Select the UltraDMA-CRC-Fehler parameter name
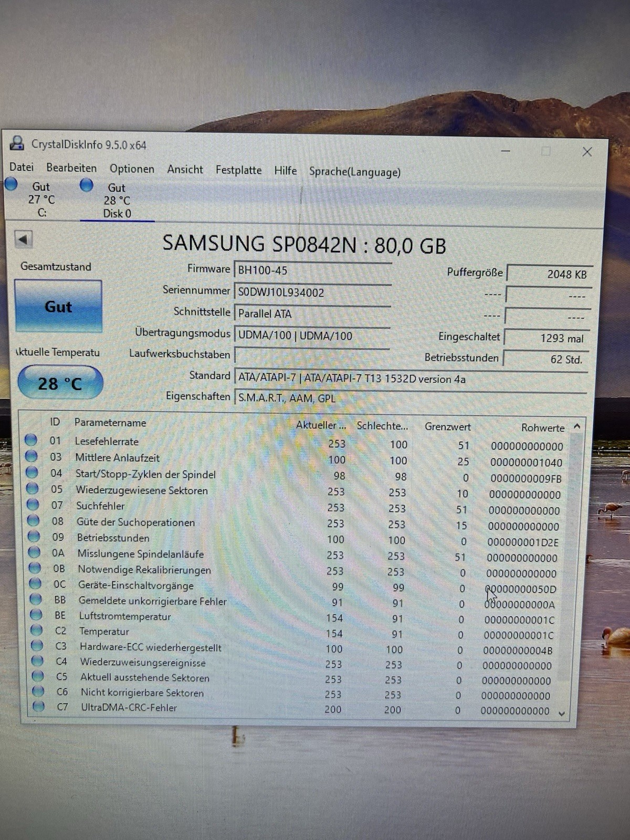Screen dimensions: 630x840 pyautogui.click(x=129, y=707)
